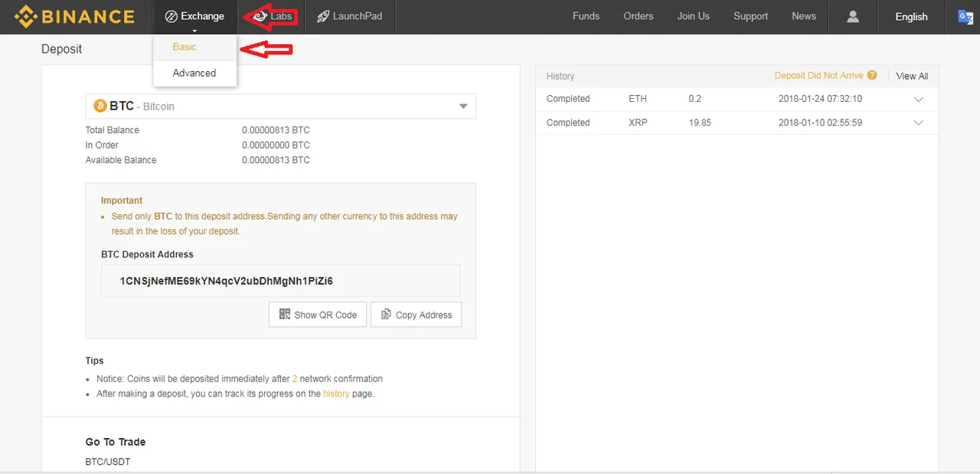The image size is (980, 474).
Task: Click the Exchange circle icon
Action: point(171,16)
